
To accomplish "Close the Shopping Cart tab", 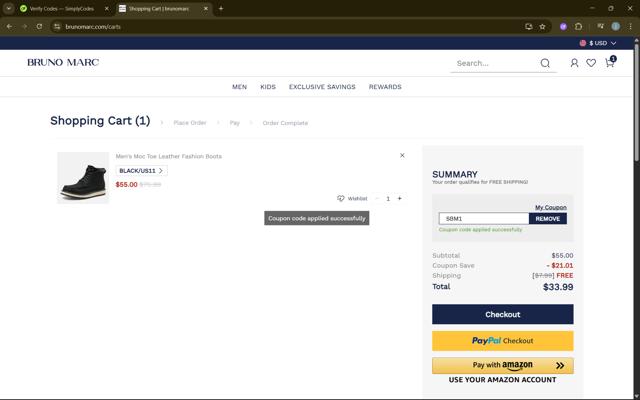I will click(x=206, y=8).
